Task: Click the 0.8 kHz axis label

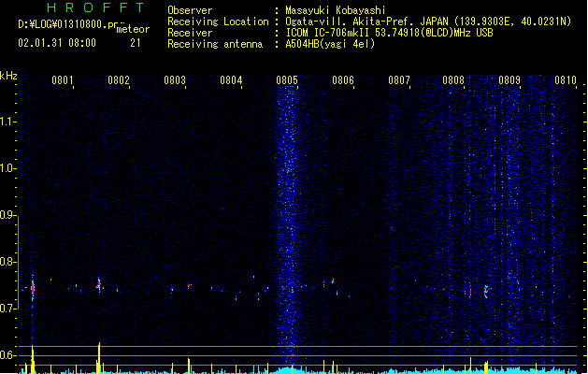Action: [7, 262]
